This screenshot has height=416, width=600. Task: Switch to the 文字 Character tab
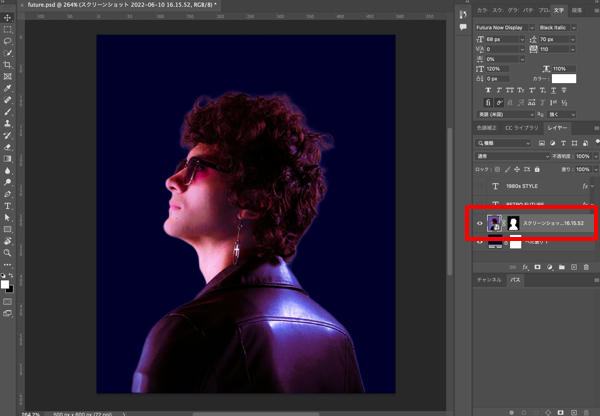point(559,10)
